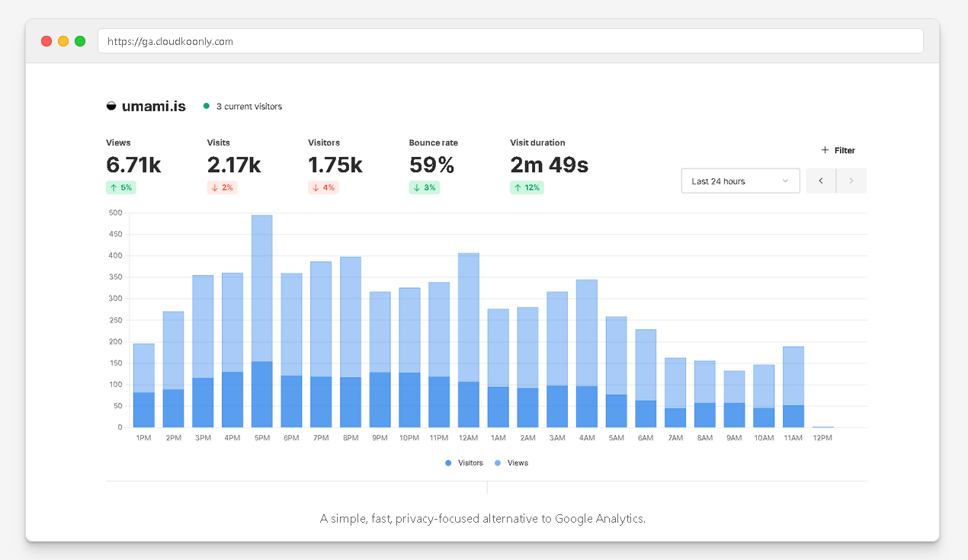Select the 4AM bar in the chart
Viewport: 968px width, 560px height.
pyautogui.click(x=587, y=354)
